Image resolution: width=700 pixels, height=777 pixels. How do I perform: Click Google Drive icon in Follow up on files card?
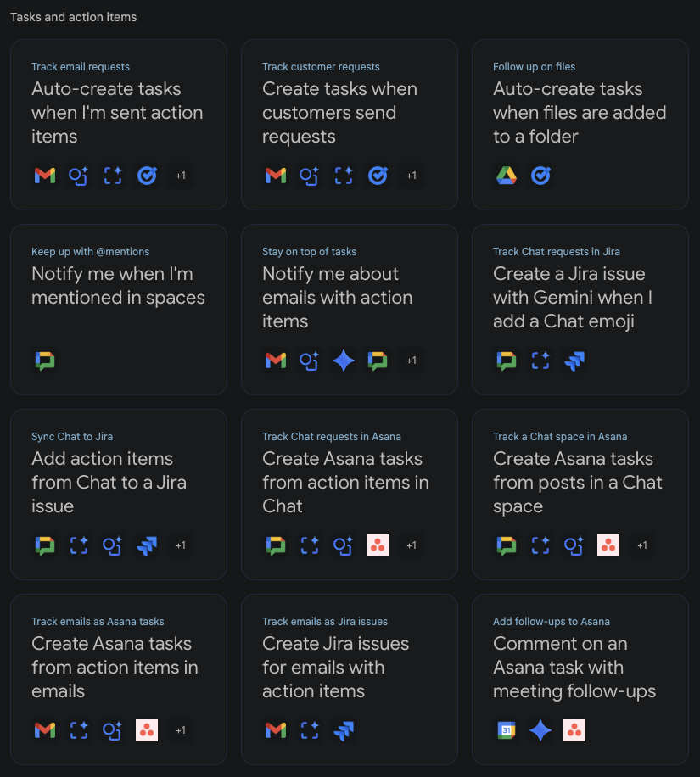coord(507,176)
